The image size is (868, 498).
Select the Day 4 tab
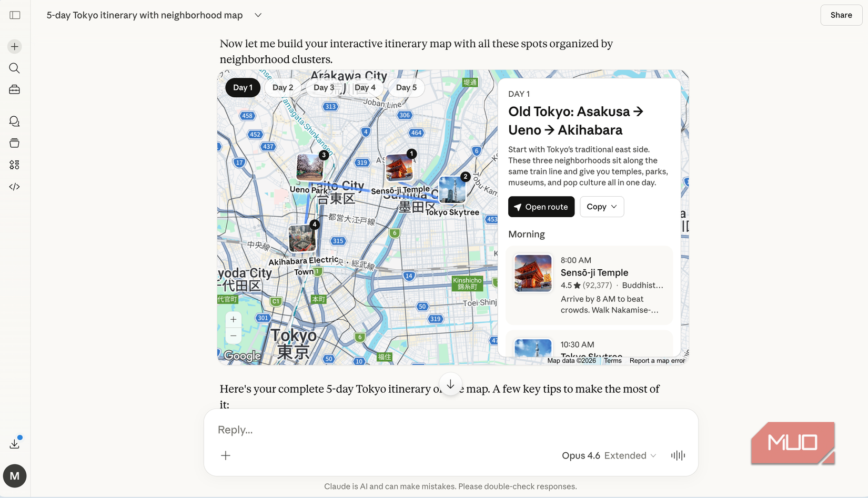coord(366,87)
